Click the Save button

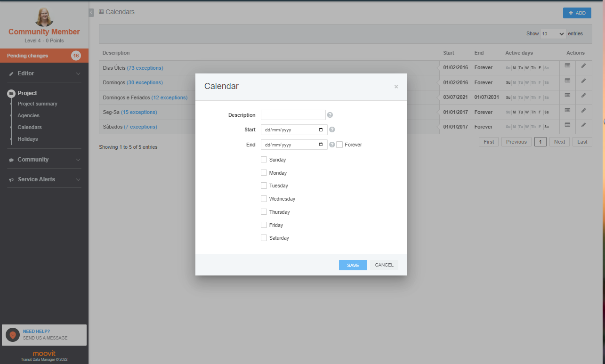pyautogui.click(x=353, y=265)
